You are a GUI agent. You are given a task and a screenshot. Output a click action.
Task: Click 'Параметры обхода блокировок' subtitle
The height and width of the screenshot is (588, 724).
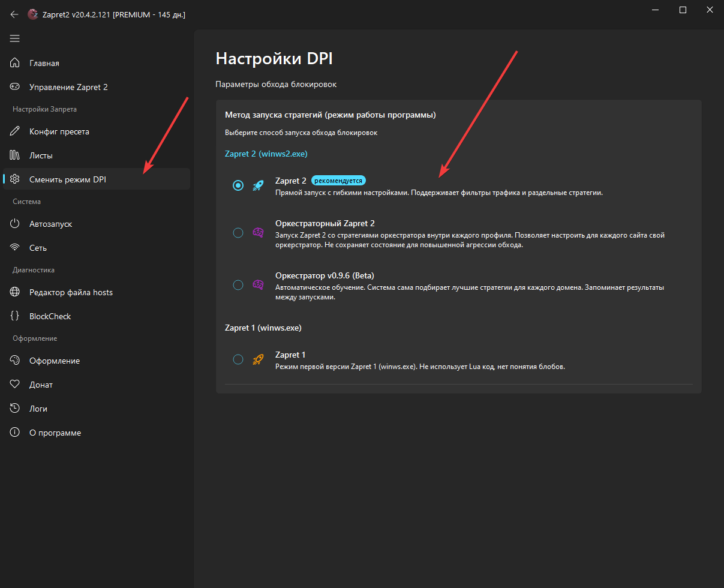click(x=276, y=85)
